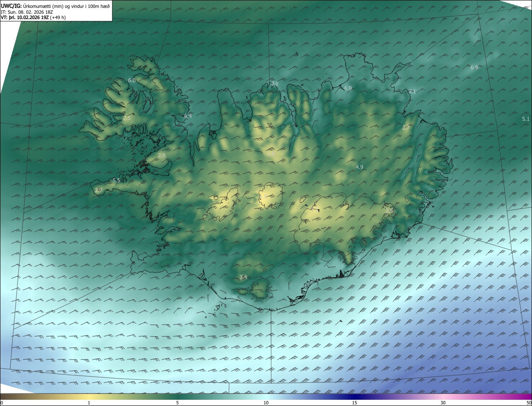
Task: Click the 2.8 value label on the map
Action: (162, 156)
